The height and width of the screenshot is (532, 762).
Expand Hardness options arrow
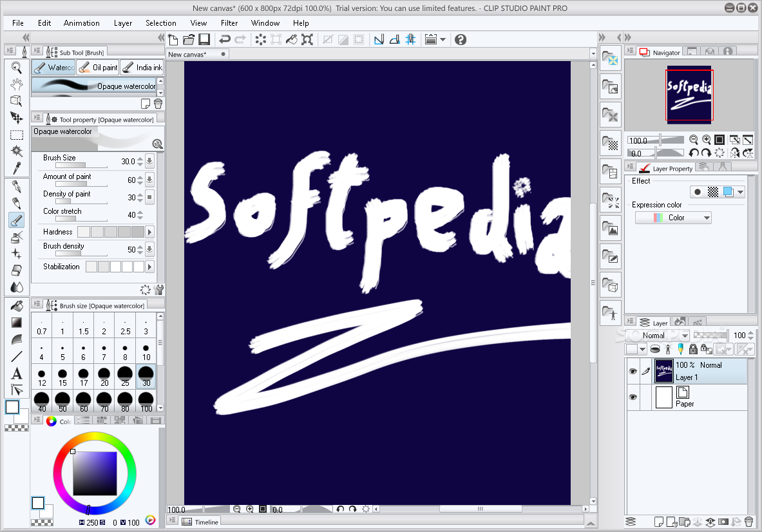pos(149,232)
